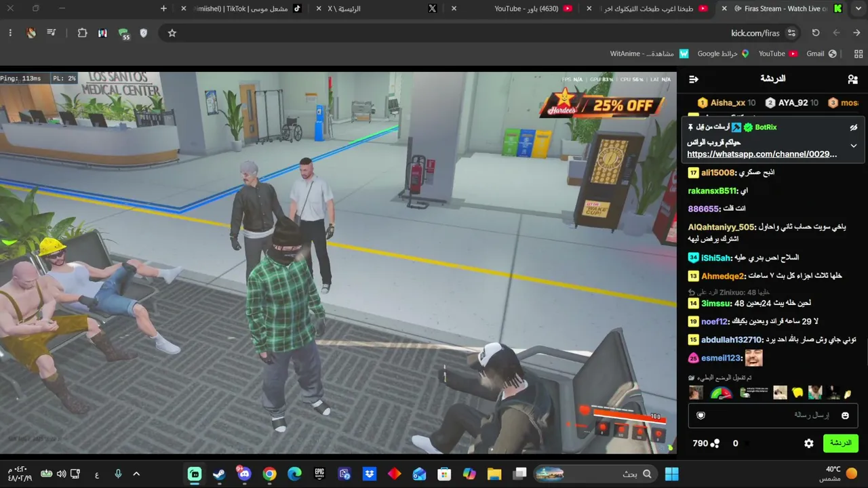Open the pinned WhatsApp channel link
Viewport: 868px width, 488px height.
click(762, 155)
